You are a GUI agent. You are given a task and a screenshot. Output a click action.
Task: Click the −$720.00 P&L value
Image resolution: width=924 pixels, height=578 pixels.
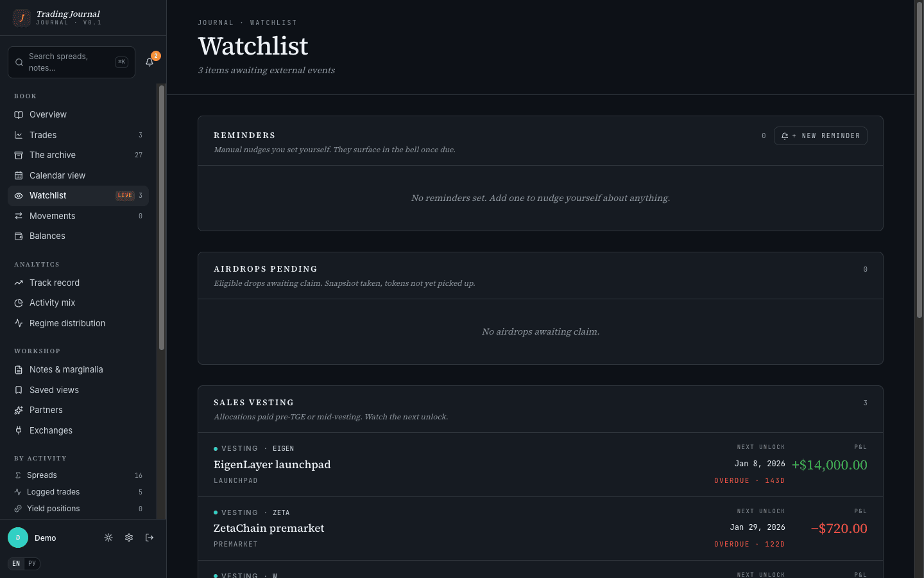pos(839,529)
